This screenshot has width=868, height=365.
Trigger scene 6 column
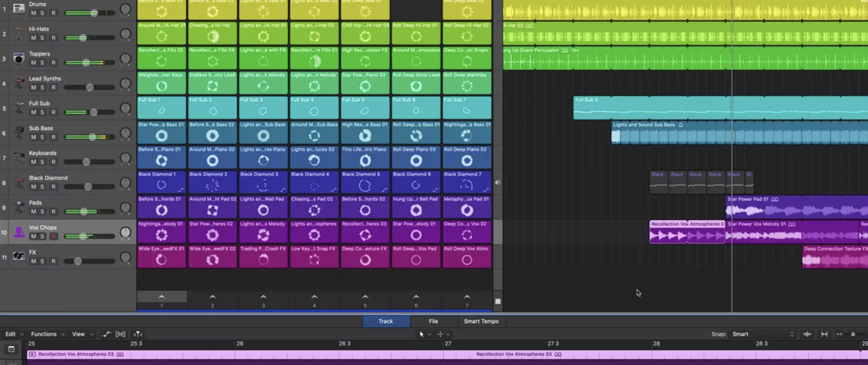pos(416,300)
